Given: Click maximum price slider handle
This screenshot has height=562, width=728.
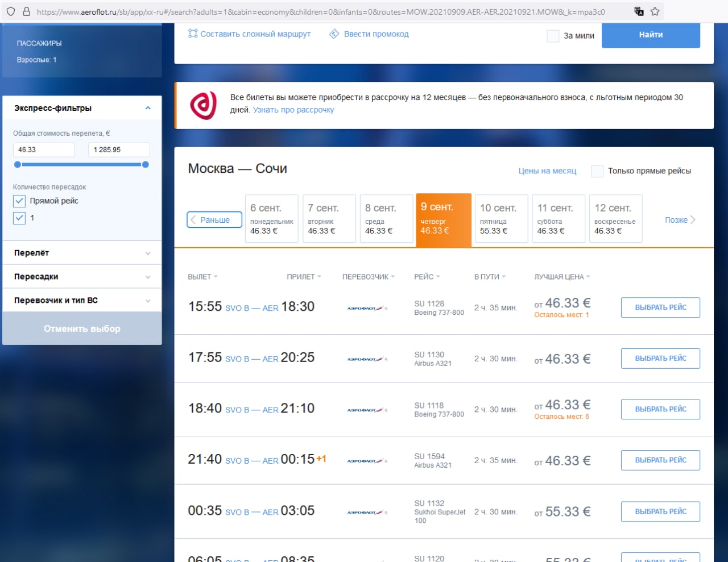Looking at the screenshot, I should point(146,164).
